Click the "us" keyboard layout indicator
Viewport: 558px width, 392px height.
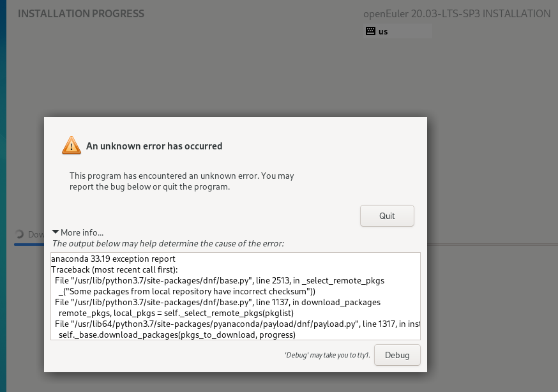[x=383, y=31]
